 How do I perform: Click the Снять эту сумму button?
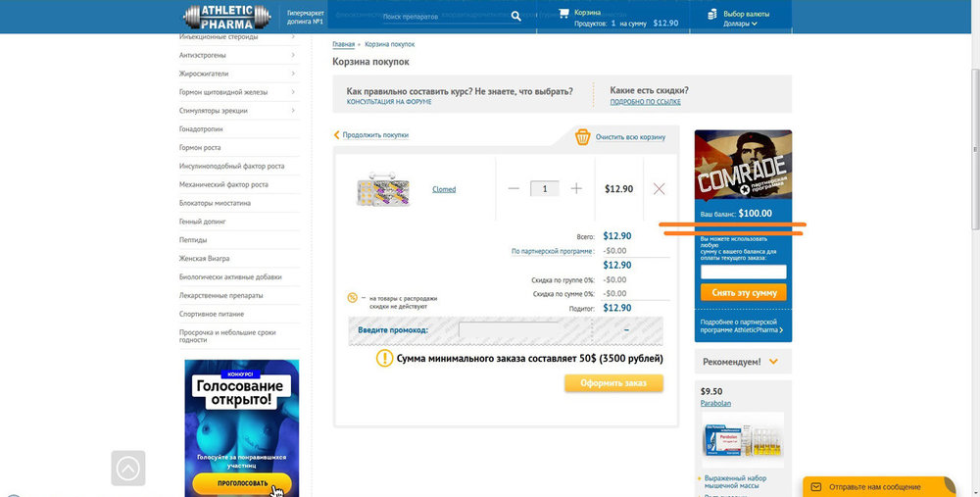[744, 292]
